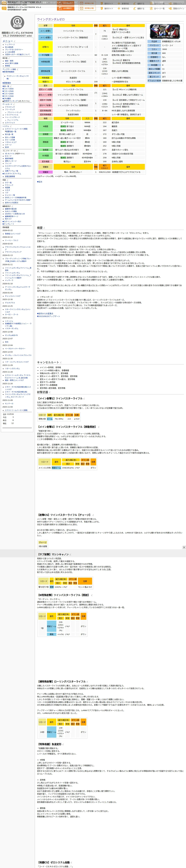The height and width of the screenshot is (868, 186).
Task: Click the edit pencil next to 概要 heading
Action: (44, 228)
